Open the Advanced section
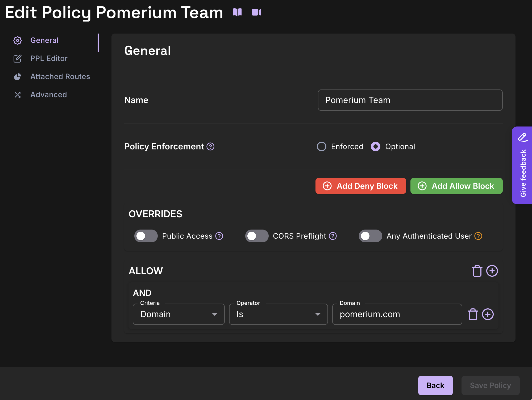Screen dimensions: 532x400 click(x=49, y=95)
